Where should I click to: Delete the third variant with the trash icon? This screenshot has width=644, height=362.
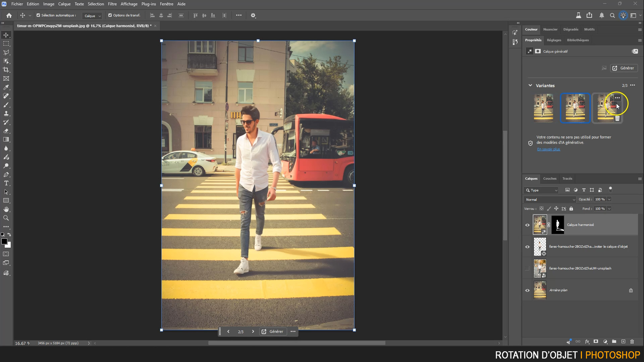click(617, 118)
